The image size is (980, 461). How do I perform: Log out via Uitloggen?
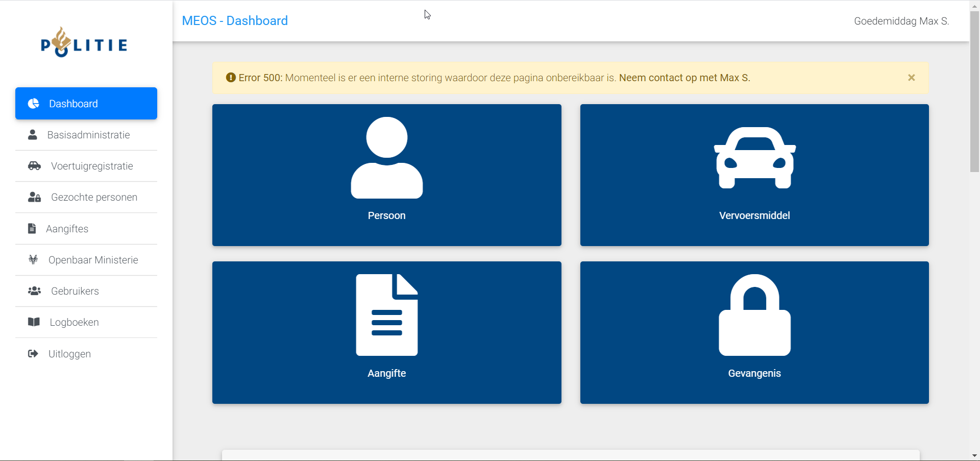coord(69,354)
